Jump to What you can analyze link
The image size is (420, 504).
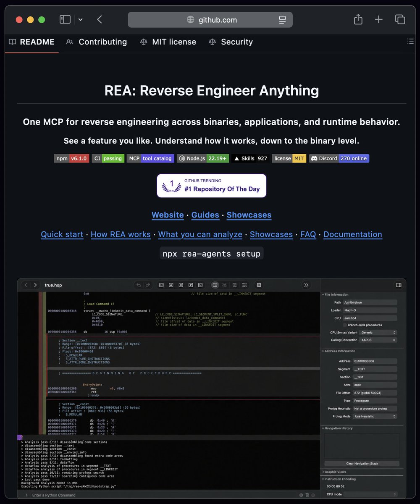coord(200,234)
